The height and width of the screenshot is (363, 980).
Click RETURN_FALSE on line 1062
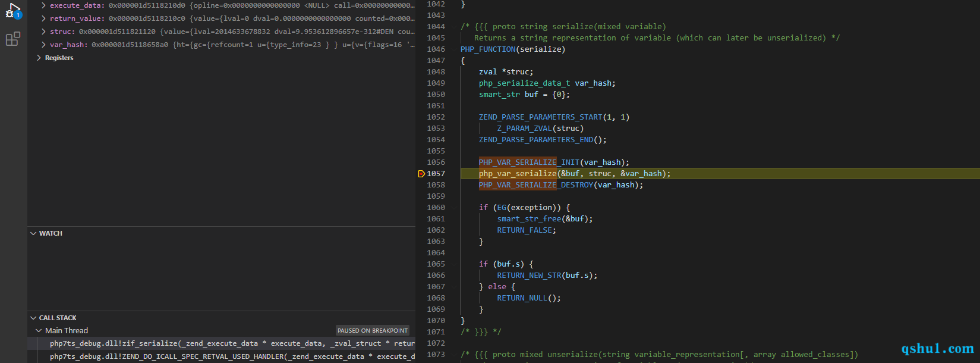pyautogui.click(x=525, y=230)
